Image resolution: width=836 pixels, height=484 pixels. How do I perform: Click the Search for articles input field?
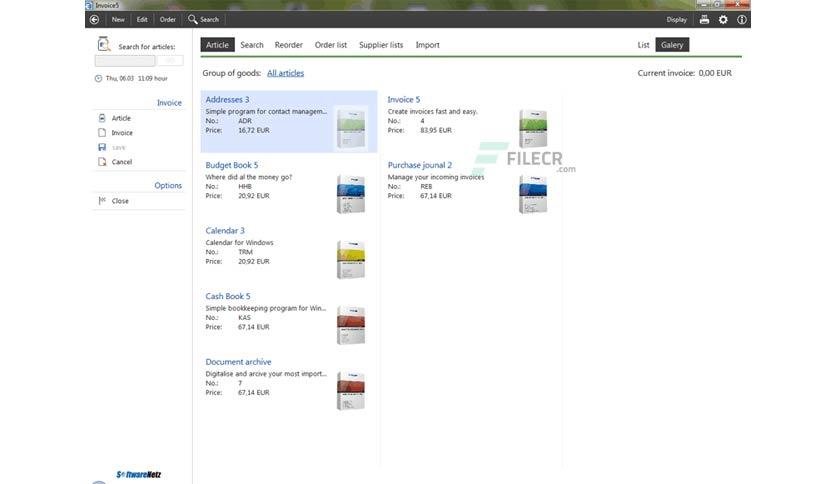pyautogui.click(x=125, y=61)
